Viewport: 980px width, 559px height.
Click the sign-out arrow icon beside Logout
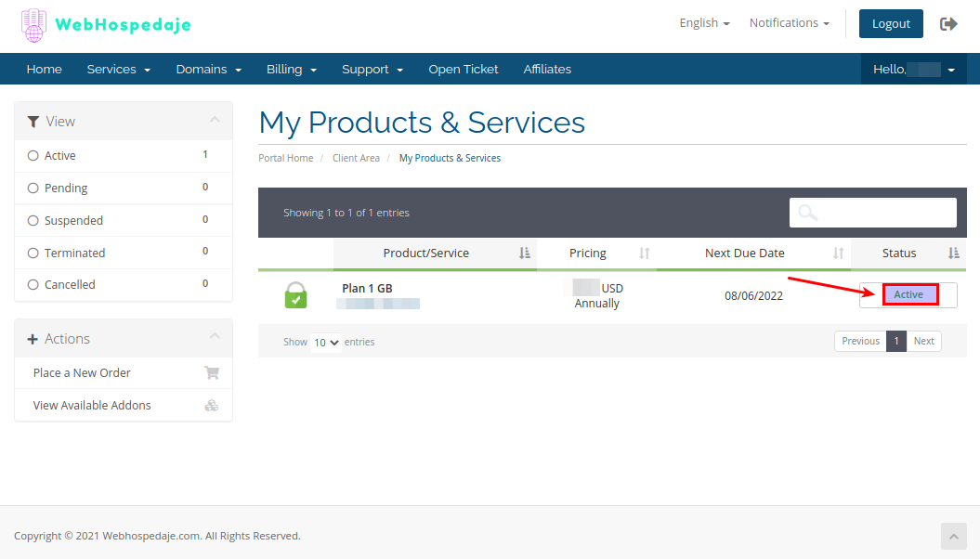[948, 24]
